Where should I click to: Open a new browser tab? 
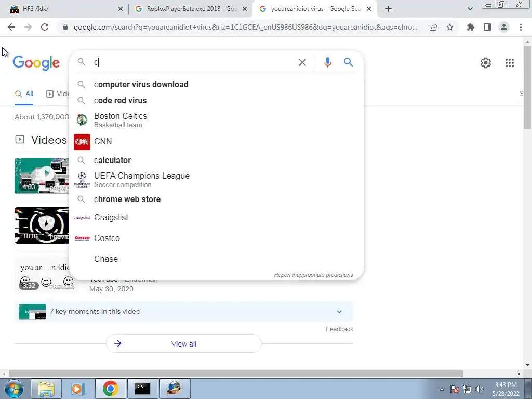point(389,9)
